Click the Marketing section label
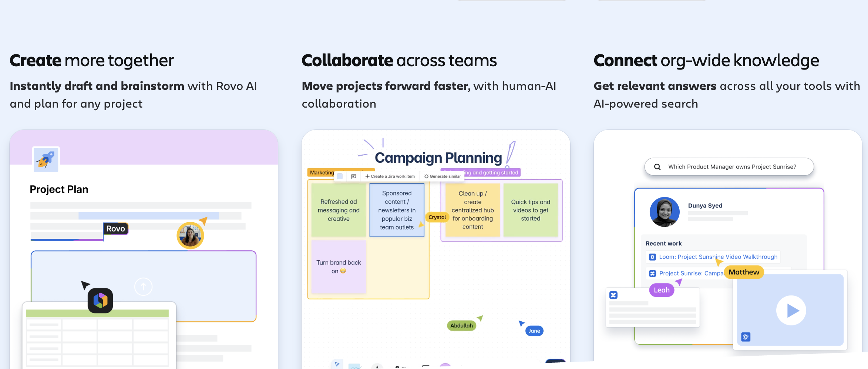The width and height of the screenshot is (868, 369). [x=322, y=173]
